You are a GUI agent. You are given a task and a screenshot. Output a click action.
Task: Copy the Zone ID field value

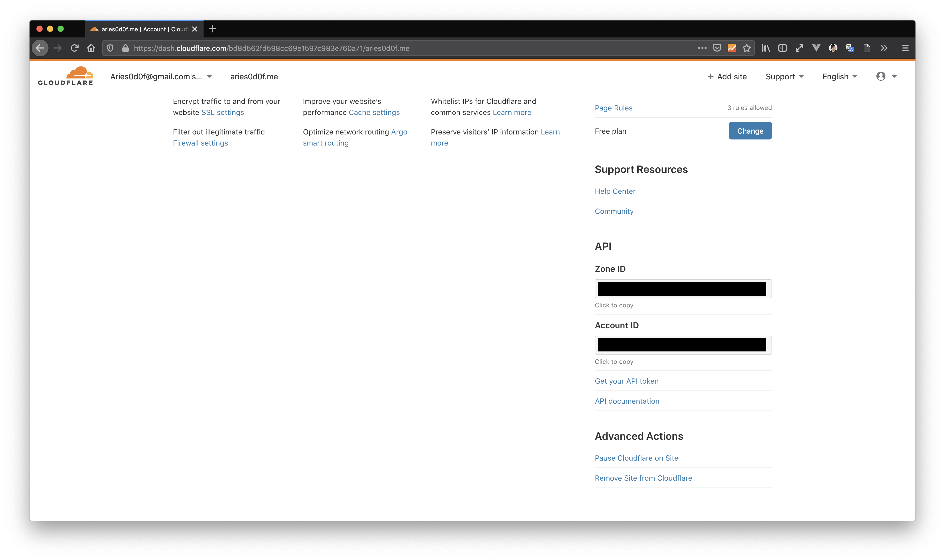tap(682, 289)
